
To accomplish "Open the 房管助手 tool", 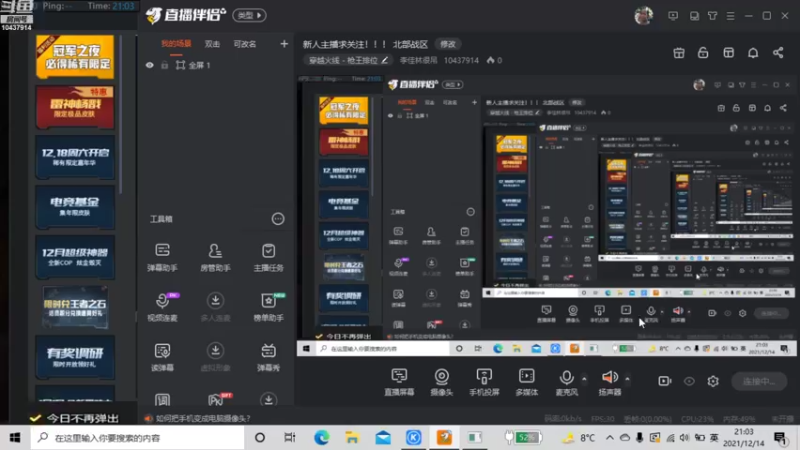I will point(215,257).
